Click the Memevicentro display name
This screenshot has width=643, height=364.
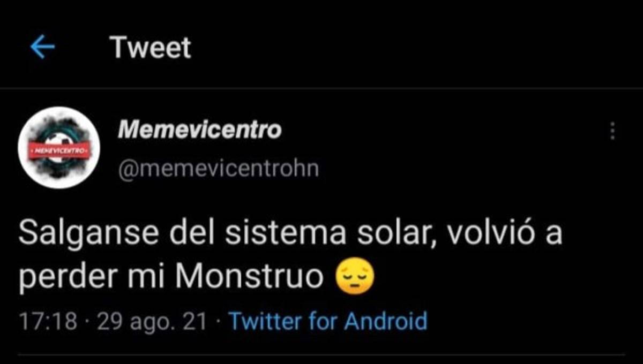(x=199, y=130)
